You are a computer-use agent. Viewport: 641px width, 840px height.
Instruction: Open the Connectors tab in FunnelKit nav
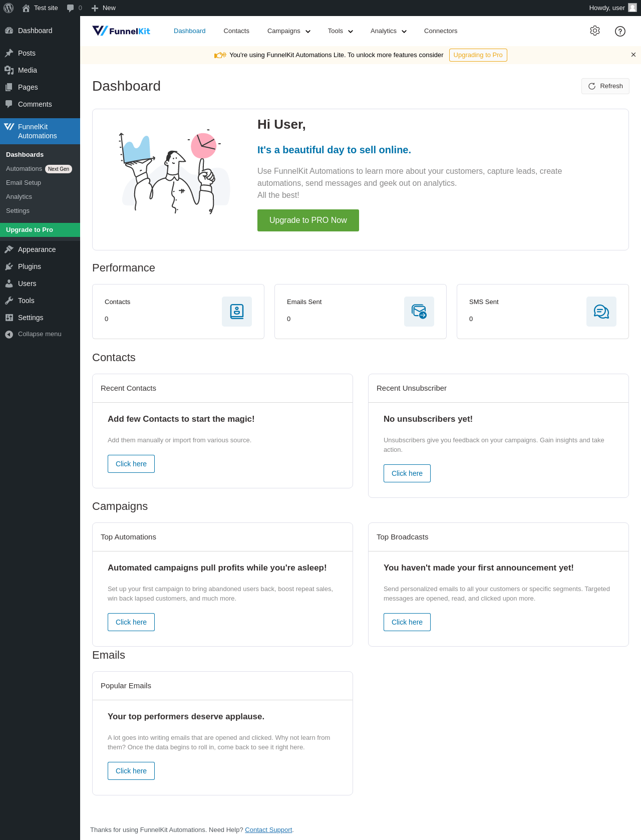click(x=441, y=31)
